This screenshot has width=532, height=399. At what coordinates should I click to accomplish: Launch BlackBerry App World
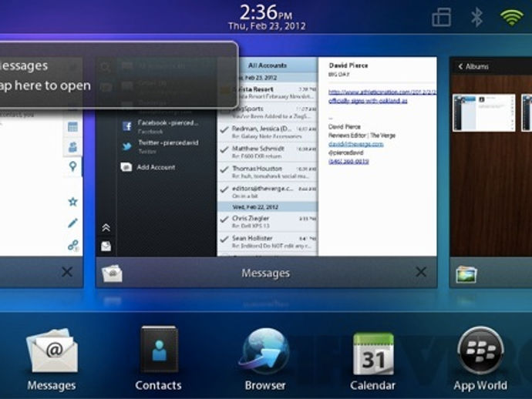tap(480, 351)
